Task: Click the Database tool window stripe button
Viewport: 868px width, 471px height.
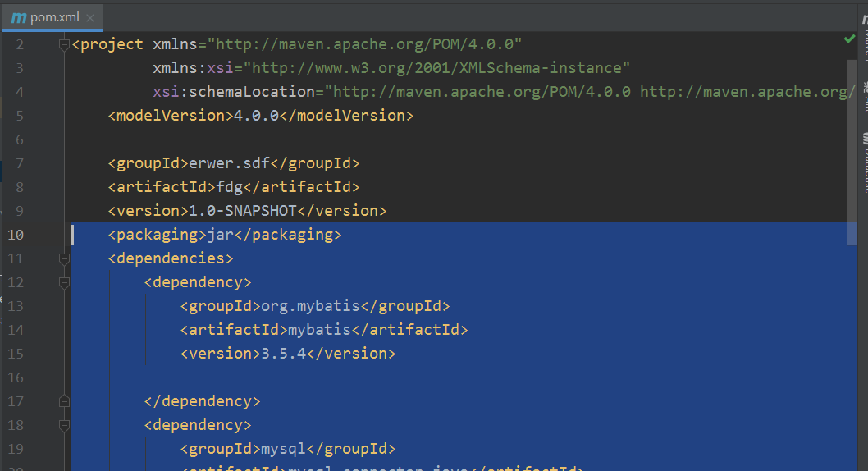Action: click(864, 162)
